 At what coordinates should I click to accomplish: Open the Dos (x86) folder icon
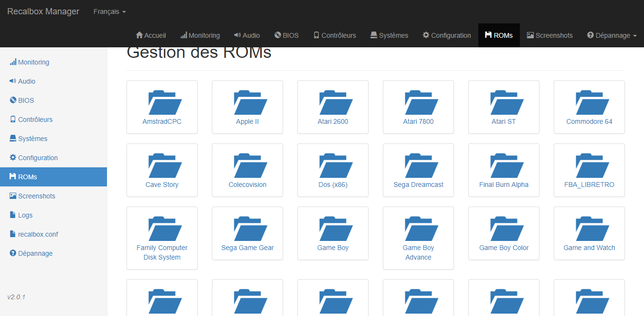coord(333,164)
